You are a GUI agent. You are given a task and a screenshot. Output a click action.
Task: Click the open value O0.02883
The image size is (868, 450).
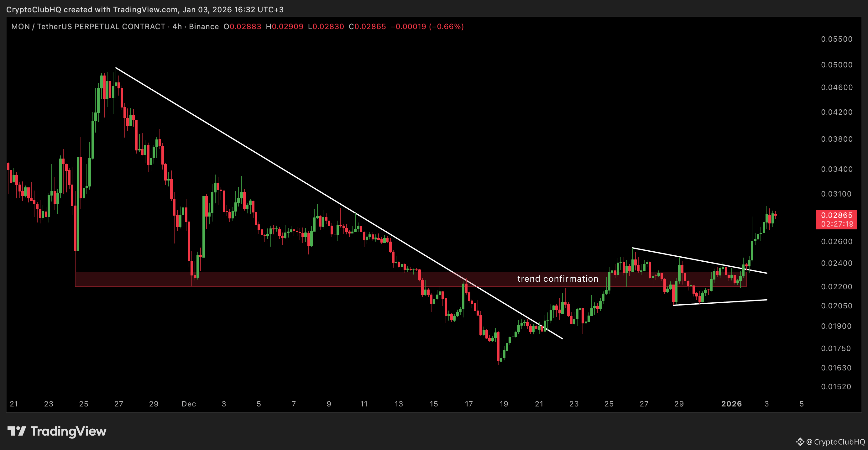pyautogui.click(x=242, y=27)
